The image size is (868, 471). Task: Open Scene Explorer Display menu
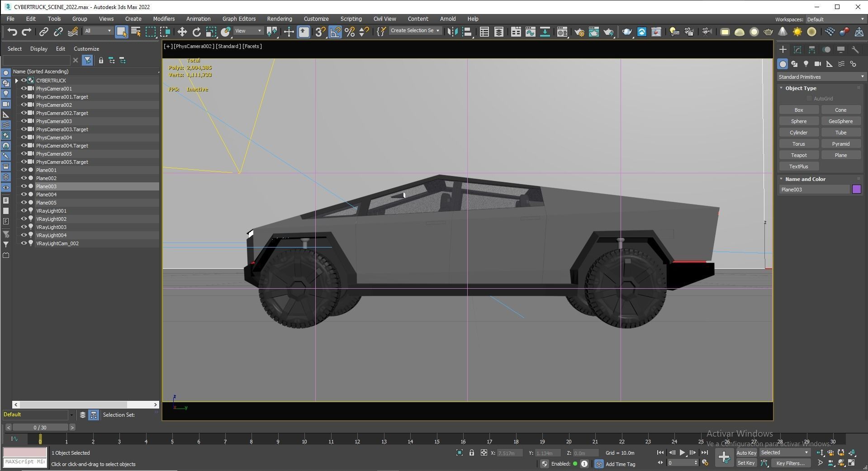[x=39, y=49]
